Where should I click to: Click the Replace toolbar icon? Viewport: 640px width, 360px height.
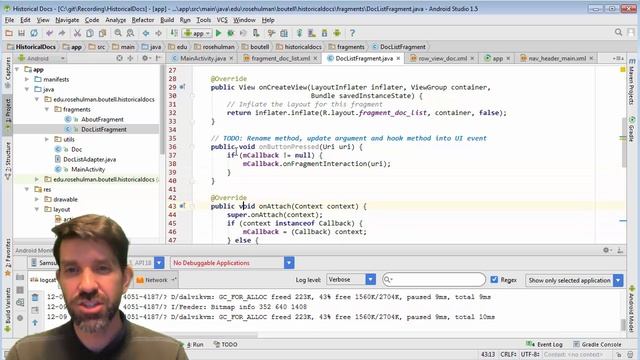pyautogui.click(x=130, y=33)
